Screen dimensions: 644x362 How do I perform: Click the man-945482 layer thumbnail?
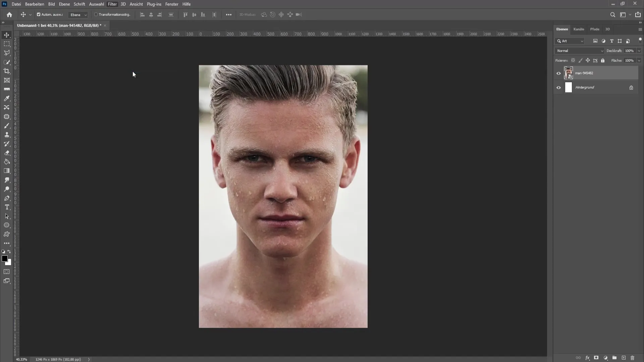click(x=569, y=73)
